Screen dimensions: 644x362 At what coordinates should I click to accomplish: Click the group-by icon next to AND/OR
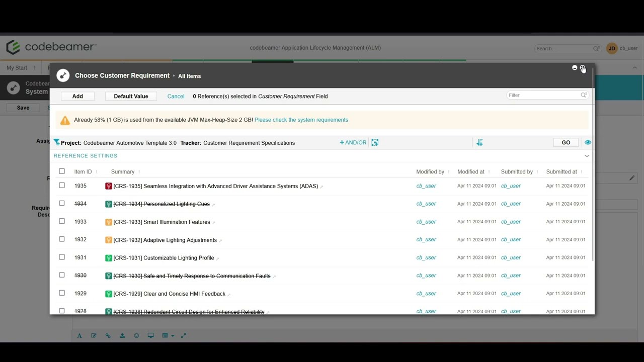375,143
